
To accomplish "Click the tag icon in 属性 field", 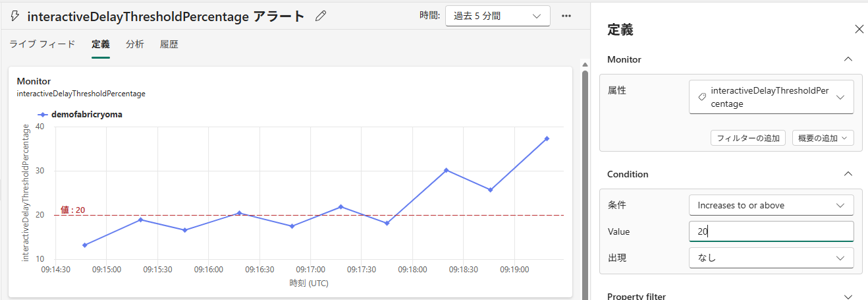I will tap(702, 97).
